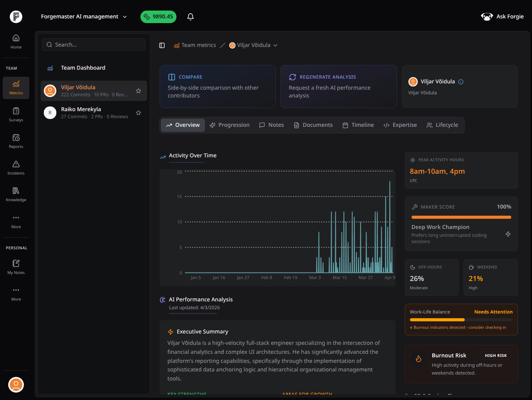
Task: Star Viljar Võidula as a favorite
Action: (x=138, y=90)
